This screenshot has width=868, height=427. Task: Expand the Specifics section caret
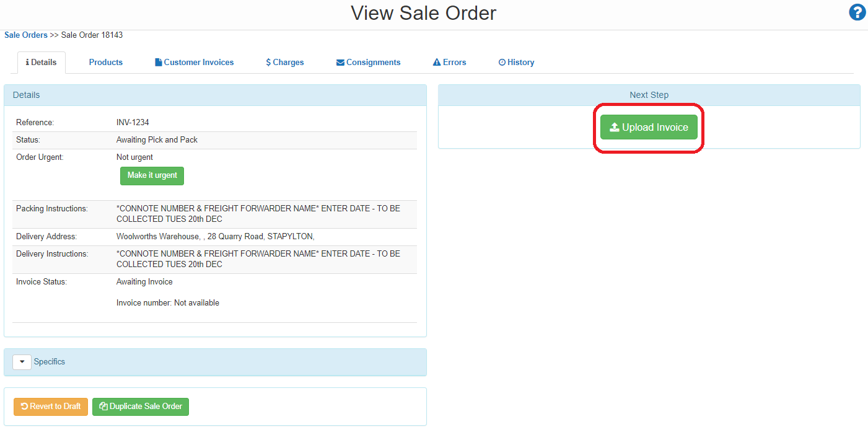(x=22, y=362)
